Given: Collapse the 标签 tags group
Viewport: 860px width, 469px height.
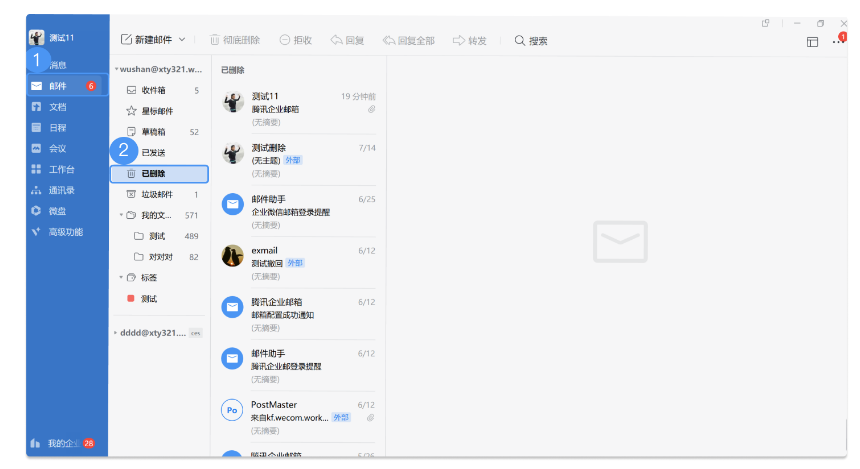Looking at the screenshot, I should tap(121, 278).
